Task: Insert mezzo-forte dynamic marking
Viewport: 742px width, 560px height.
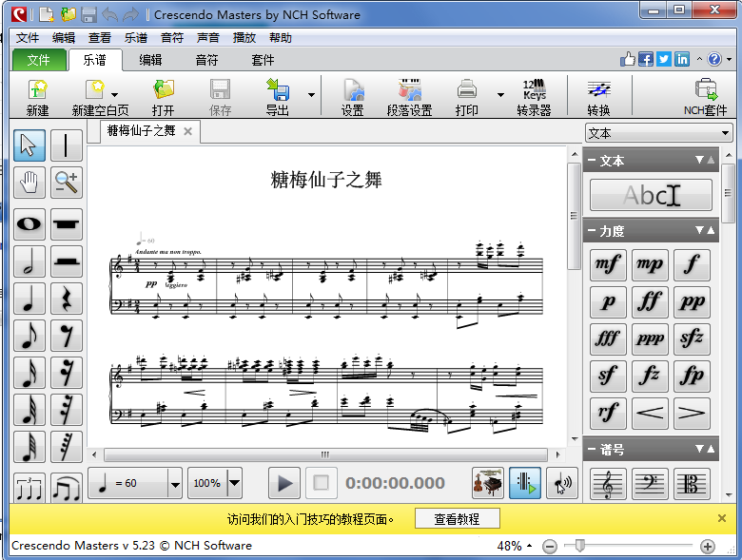Action: pyautogui.click(x=608, y=265)
